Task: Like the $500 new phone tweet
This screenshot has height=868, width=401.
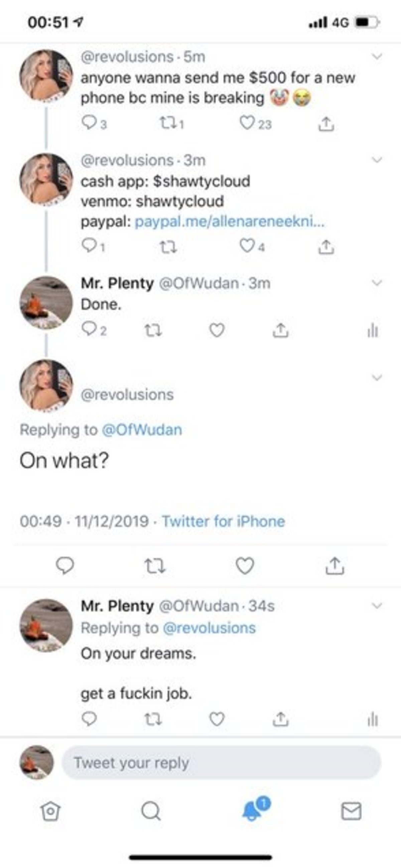Action: click(247, 123)
